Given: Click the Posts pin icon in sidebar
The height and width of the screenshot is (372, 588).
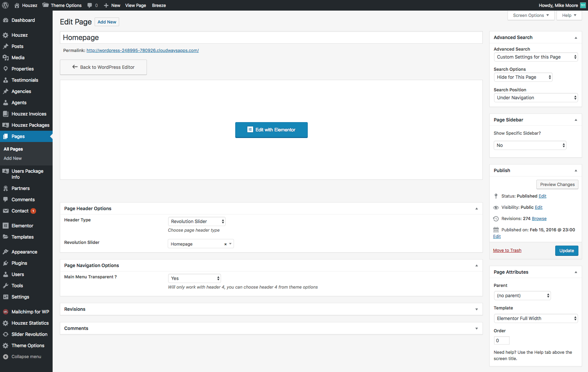Looking at the screenshot, I should pyautogui.click(x=6, y=46).
